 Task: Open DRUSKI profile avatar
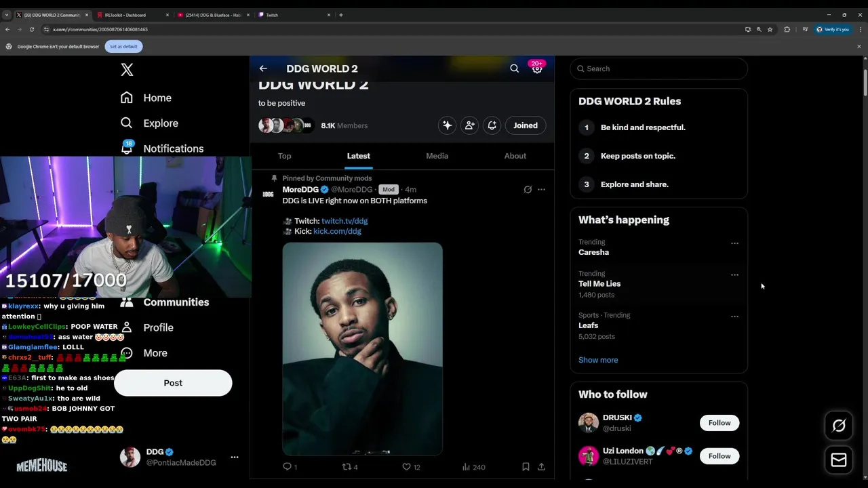589,423
